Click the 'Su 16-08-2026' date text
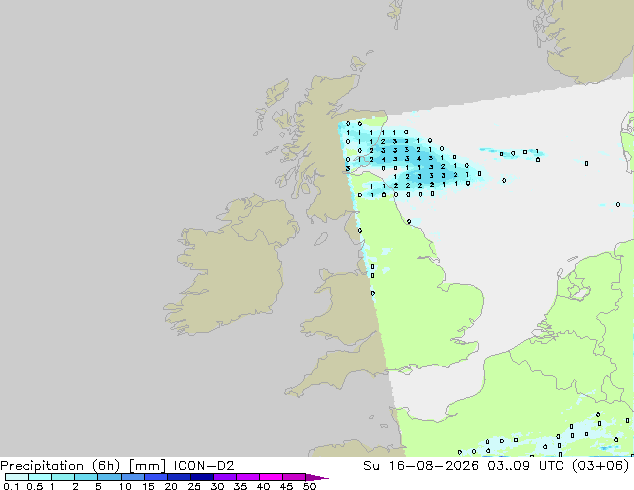The width and height of the screenshot is (634, 490). point(421,466)
